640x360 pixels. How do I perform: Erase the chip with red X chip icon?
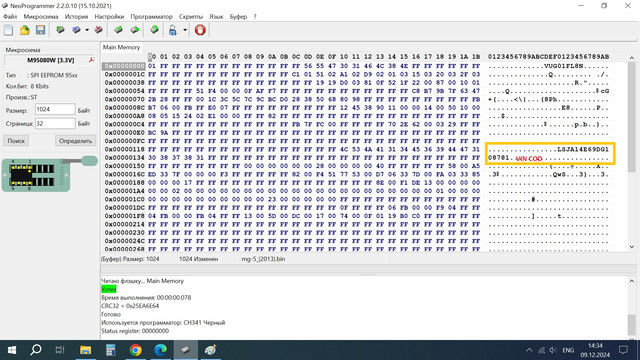point(98,30)
